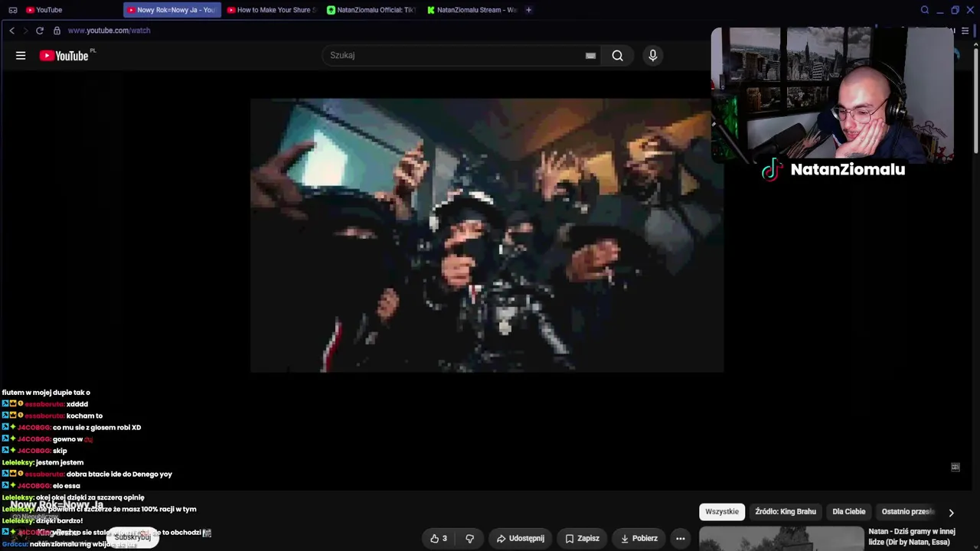Open more actions three-dot menu
980x551 pixels.
(680, 538)
